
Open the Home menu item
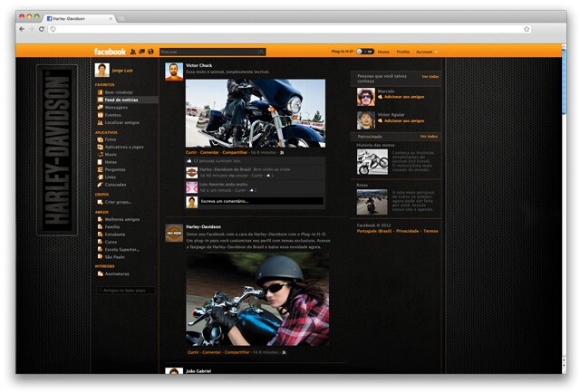click(x=383, y=53)
